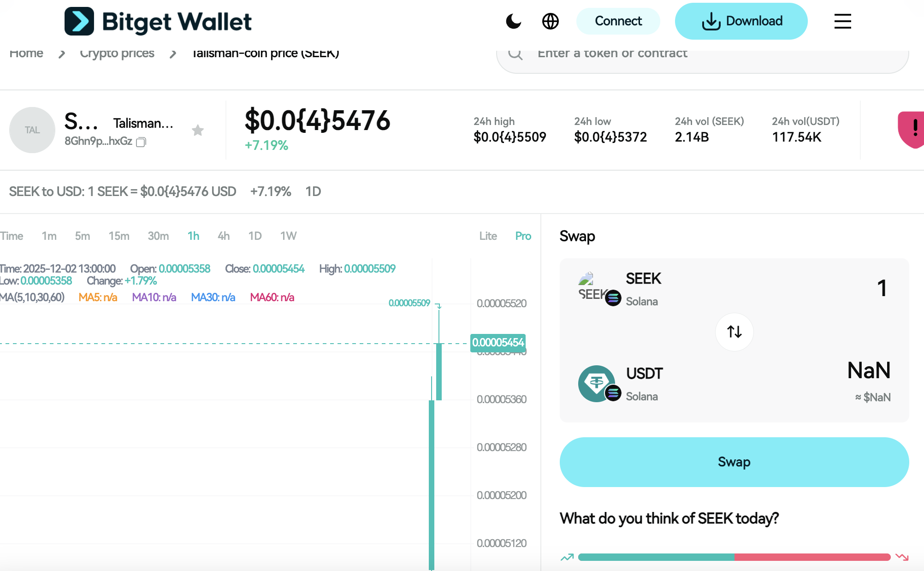This screenshot has width=924, height=571.
Task: Switch the chart to Lite mode
Action: pyautogui.click(x=488, y=236)
